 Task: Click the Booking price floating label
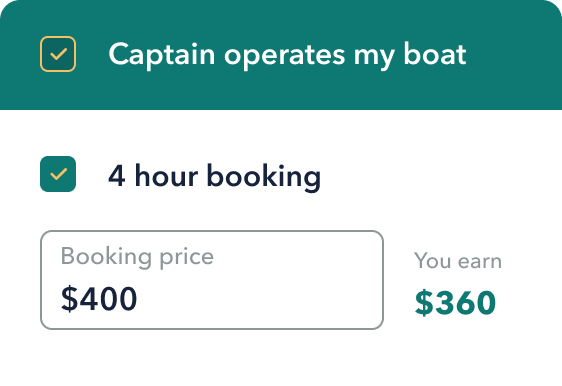pos(137,257)
